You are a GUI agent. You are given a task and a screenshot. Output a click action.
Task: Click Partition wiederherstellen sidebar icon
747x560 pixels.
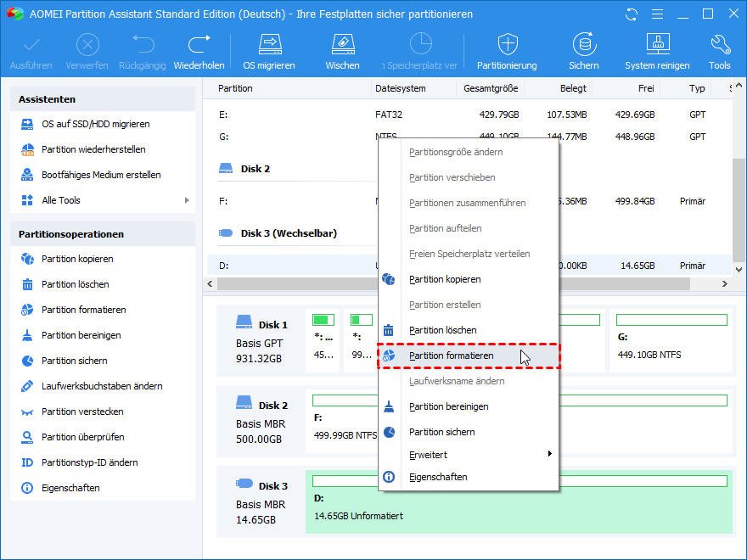coord(27,149)
